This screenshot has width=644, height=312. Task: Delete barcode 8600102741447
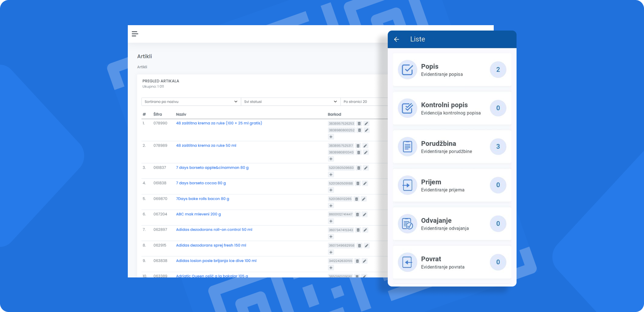357,214
